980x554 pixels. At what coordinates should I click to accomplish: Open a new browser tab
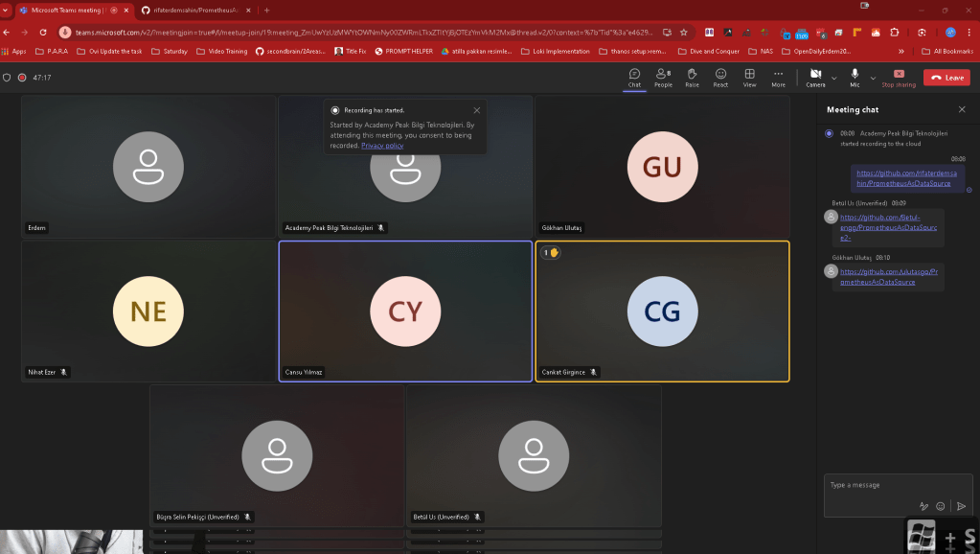[x=267, y=10]
